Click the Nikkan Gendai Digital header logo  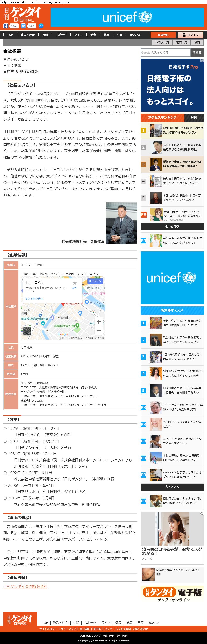22,14
